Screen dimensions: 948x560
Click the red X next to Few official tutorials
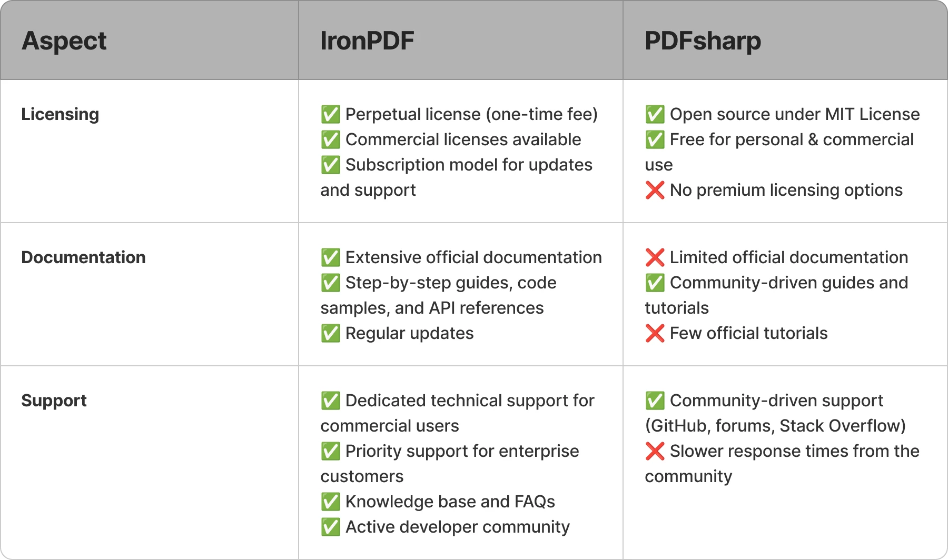tap(655, 333)
